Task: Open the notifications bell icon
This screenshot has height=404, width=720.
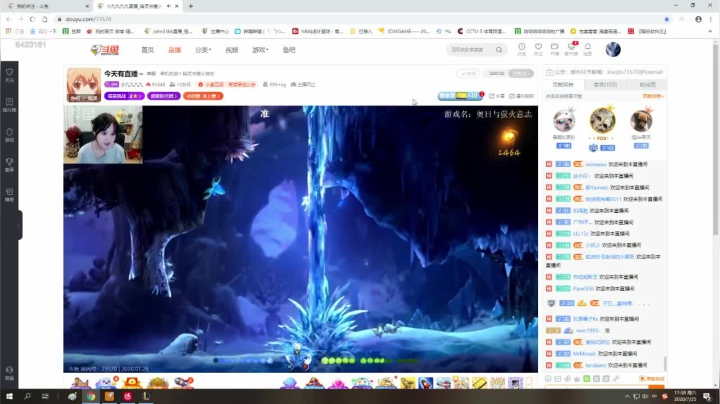Action: point(588,49)
